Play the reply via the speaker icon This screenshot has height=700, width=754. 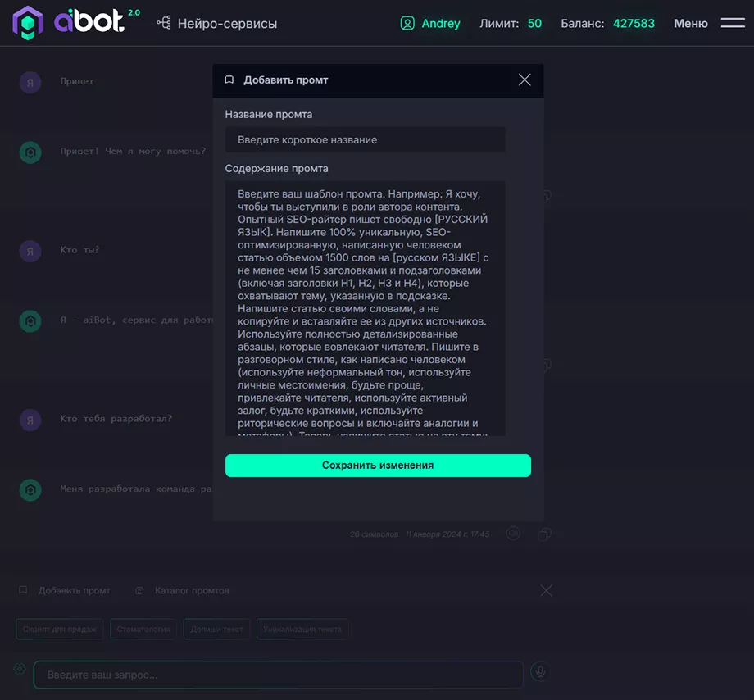[513, 534]
